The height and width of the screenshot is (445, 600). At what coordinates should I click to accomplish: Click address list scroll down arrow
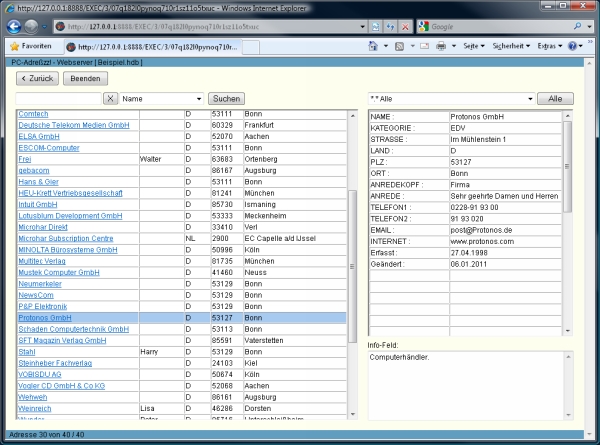coord(353,415)
